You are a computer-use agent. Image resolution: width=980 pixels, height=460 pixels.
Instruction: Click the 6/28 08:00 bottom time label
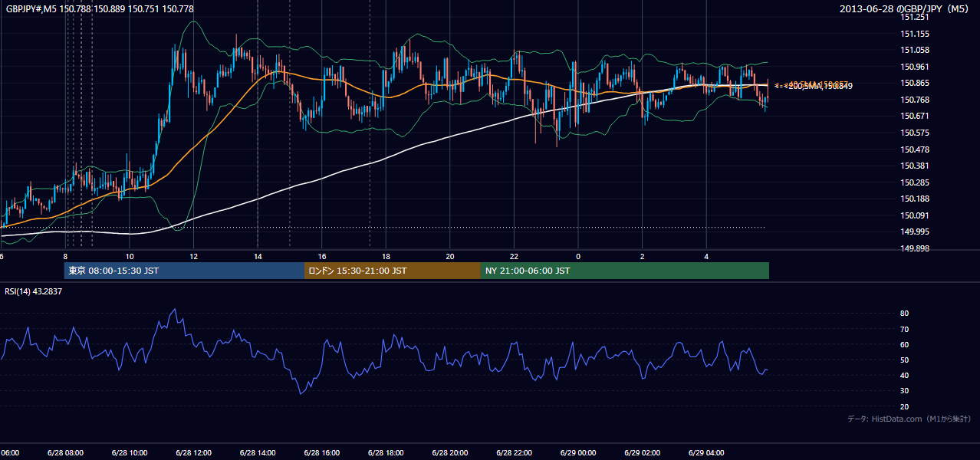click(x=65, y=453)
